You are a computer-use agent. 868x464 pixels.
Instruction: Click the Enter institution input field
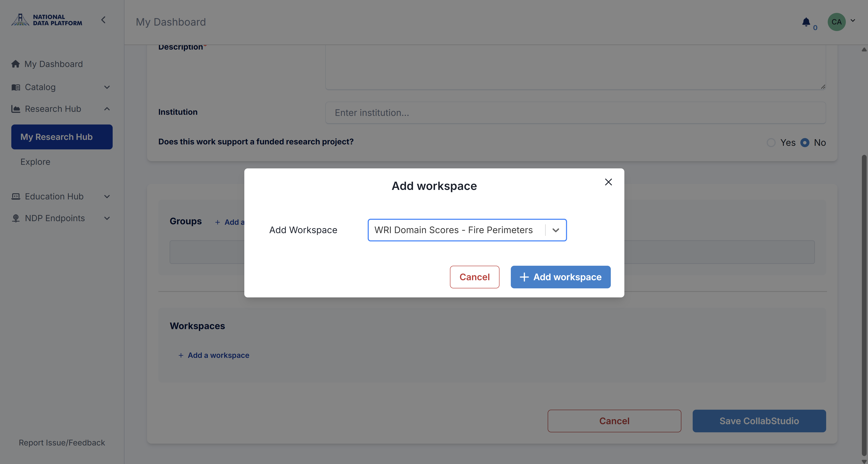pos(575,113)
